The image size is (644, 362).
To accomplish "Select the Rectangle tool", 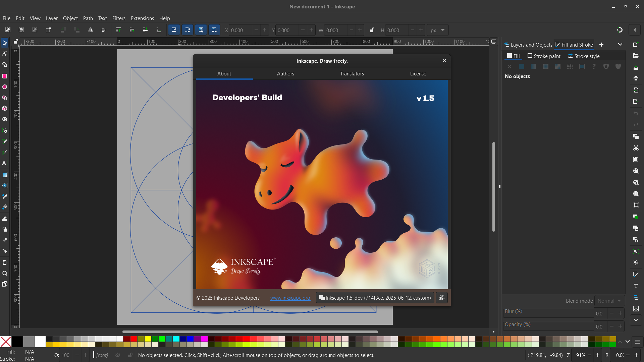I will [x=5, y=76].
